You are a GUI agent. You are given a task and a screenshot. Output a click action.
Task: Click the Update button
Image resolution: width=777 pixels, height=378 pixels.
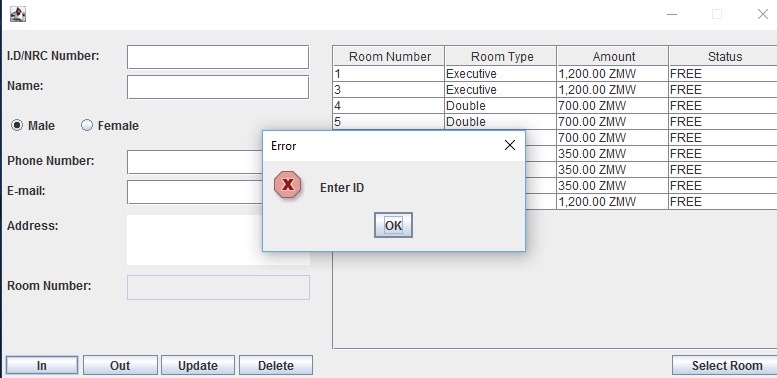[198, 366]
